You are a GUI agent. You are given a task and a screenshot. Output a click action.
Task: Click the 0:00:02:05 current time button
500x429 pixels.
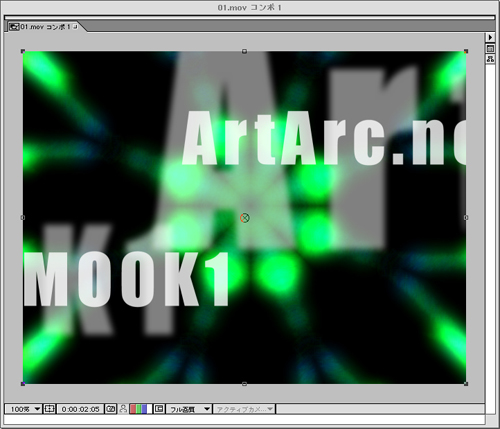[x=80, y=409]
